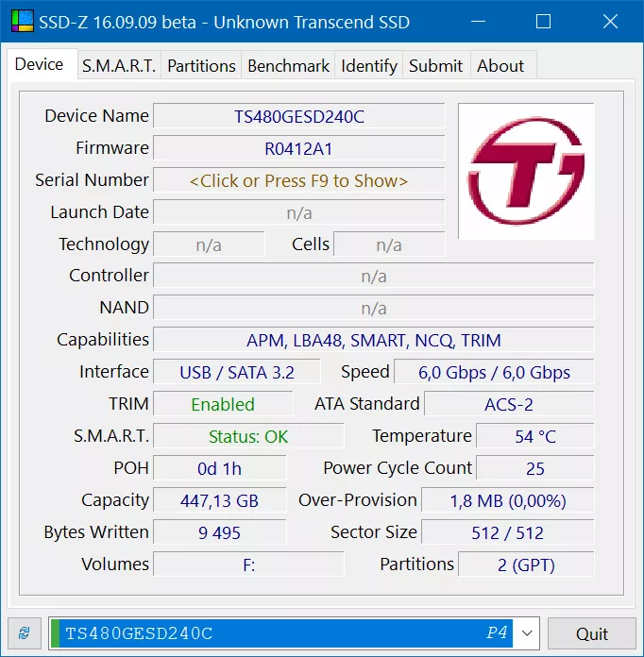The width and height of the screenshot is (644, 657).
Task: Click the refresh devices icon button
Action: tap(25, 633)
